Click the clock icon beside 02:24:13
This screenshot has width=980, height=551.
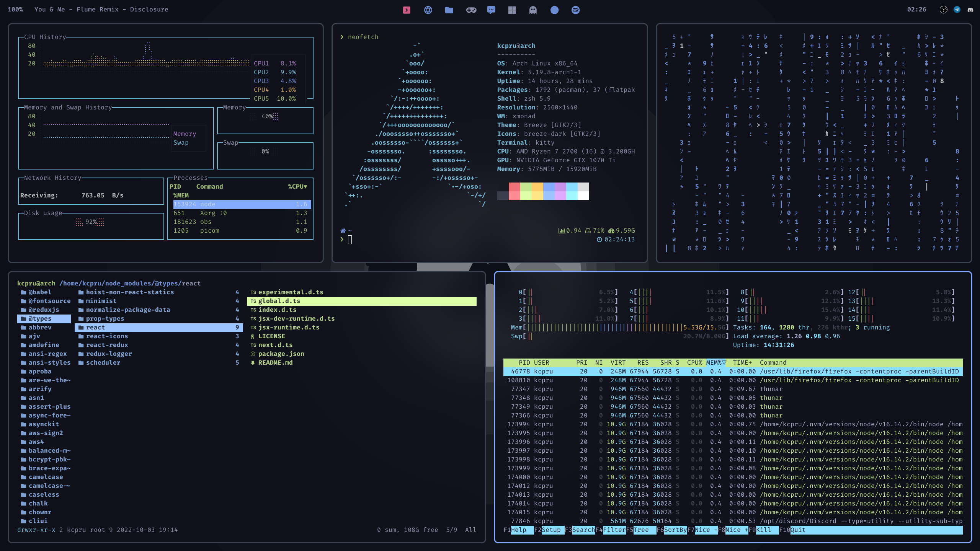[x=599, y=240]
